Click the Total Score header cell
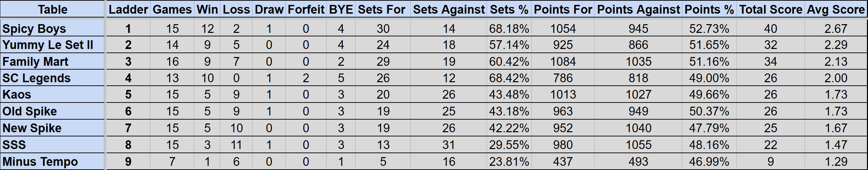Image resolution: width=868 pixels, height=170 pixels. coord(771,9)
